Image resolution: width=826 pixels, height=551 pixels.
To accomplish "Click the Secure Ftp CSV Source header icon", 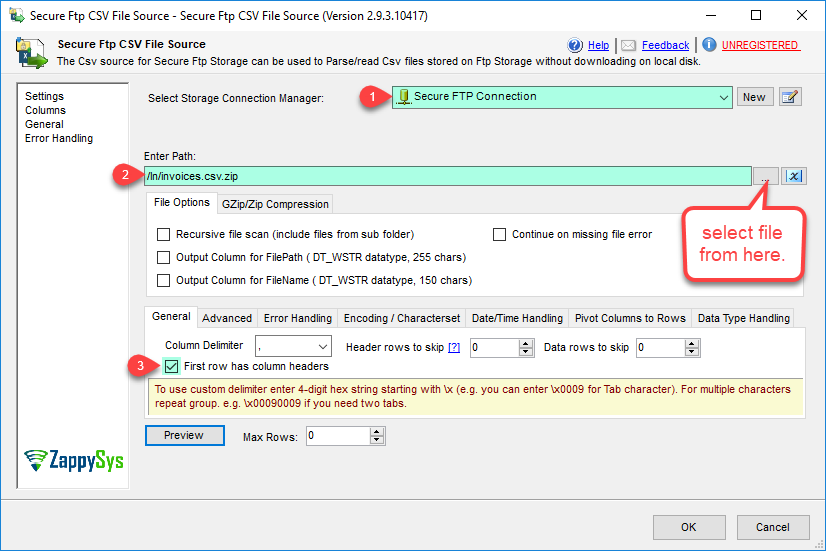I will [x=31, y=53].
